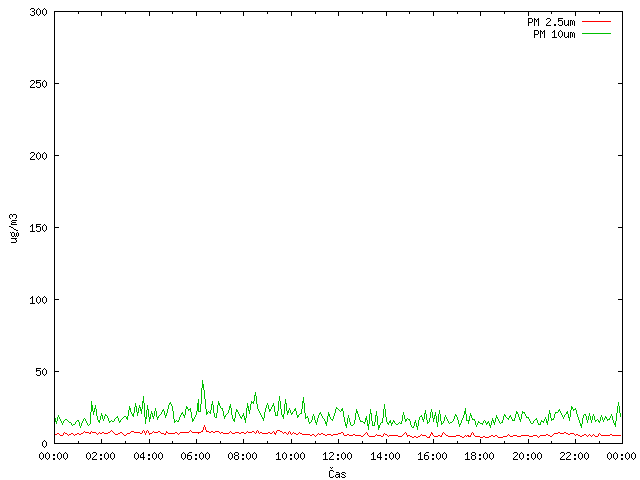Click the 50 y-axis label
640x480 pixels.
pyautogui.click(x=41, y=372)
